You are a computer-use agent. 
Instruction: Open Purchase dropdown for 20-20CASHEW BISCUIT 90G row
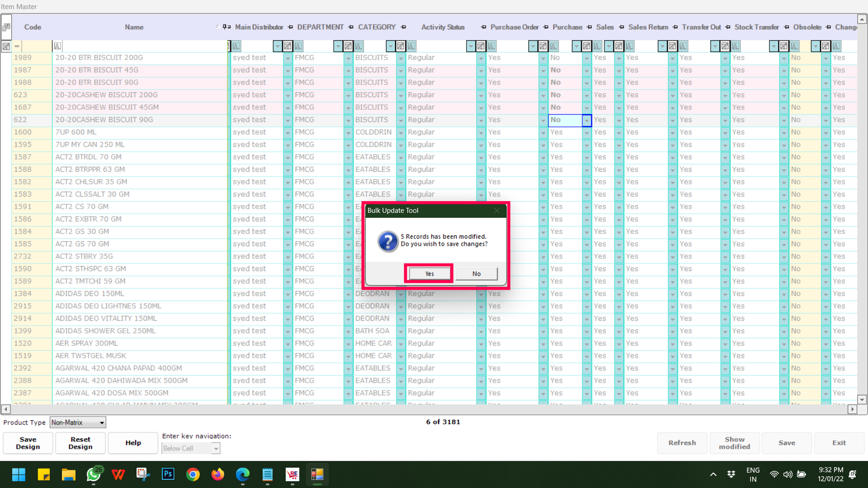coord(586,120)
